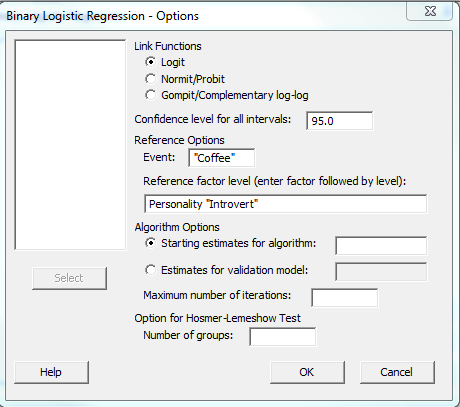
Task: Click the Reference factor level text box
Action: pos(285,204)
